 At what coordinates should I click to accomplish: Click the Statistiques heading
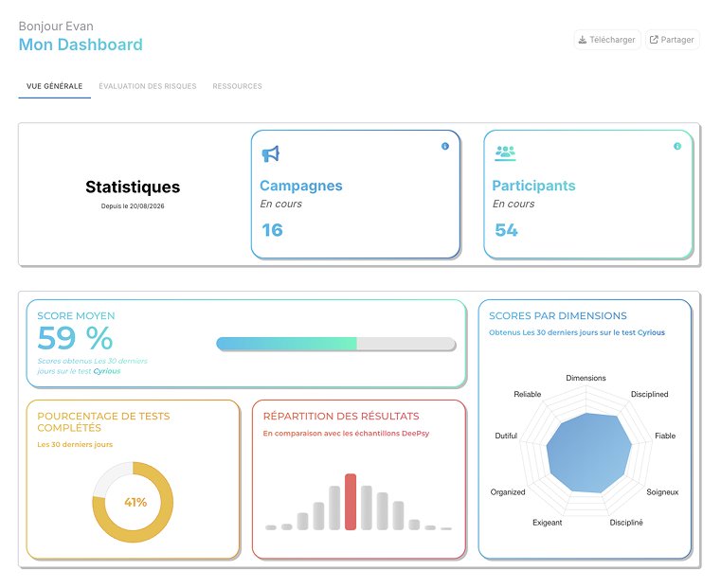pos(133,187)
